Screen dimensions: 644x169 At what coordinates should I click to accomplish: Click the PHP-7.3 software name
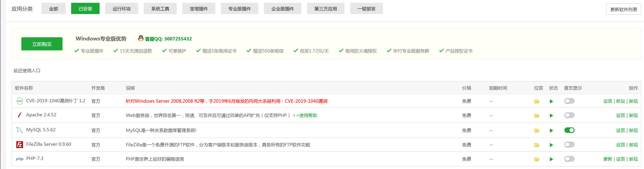click(35, 159)
